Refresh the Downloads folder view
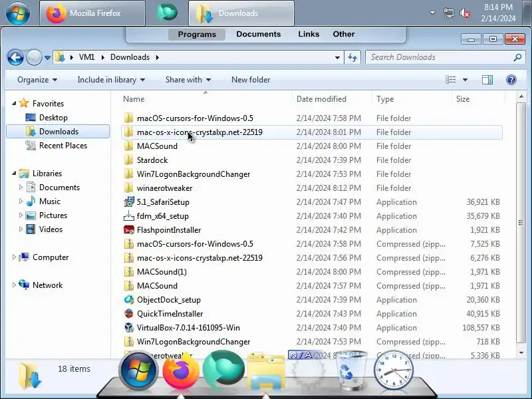Image resolution: width=532 pixels, height=399 pixels. coord(352,58)
